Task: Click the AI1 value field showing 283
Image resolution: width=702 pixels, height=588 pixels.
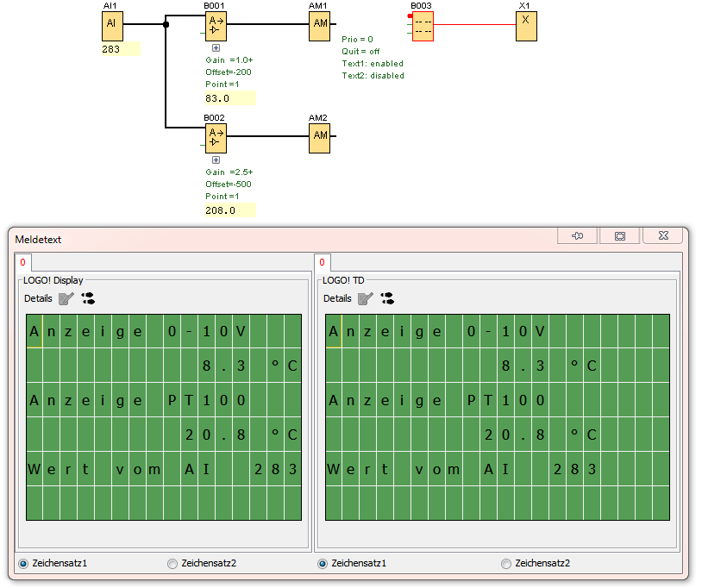Action: tap(120, 50)
